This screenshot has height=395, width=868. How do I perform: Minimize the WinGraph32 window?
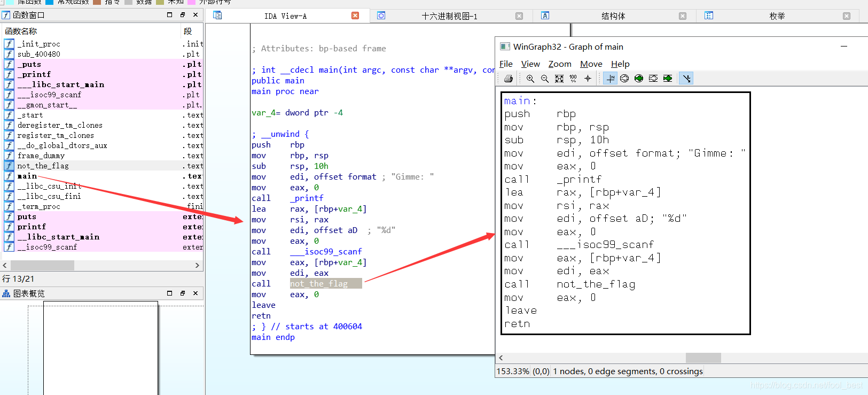pyautogui.click(x=844, y=47)
